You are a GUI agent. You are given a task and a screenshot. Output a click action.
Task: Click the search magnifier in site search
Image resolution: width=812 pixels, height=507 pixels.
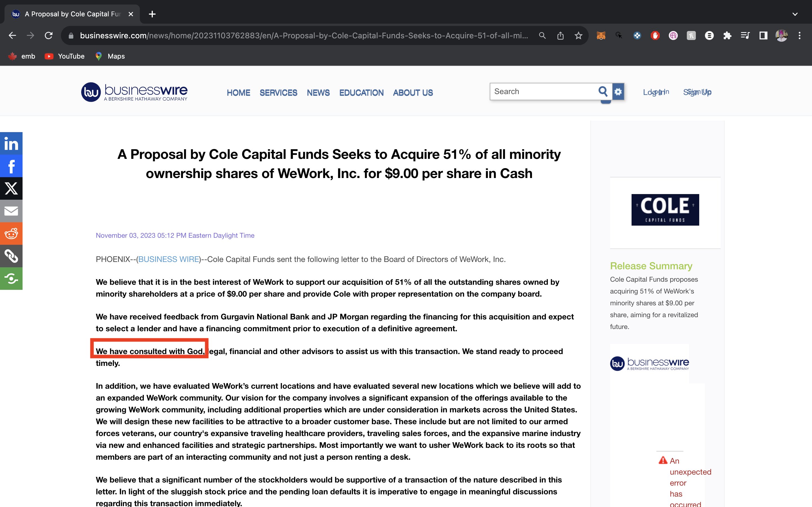tap(603, 91)
